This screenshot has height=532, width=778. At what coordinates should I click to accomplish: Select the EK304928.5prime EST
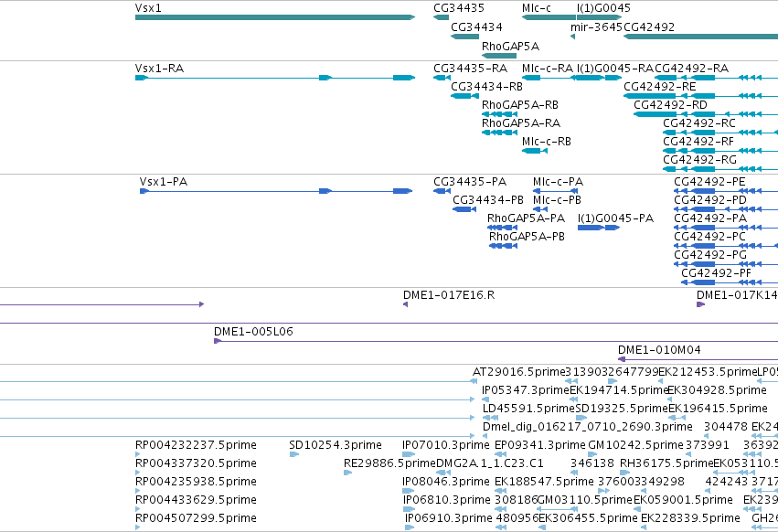tap(669, 399)
